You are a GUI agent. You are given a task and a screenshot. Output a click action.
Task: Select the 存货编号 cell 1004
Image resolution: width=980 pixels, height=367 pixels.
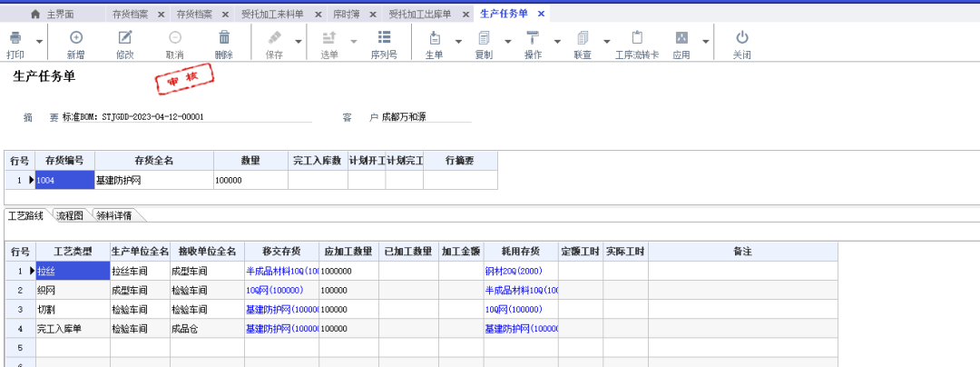point(64,180)
